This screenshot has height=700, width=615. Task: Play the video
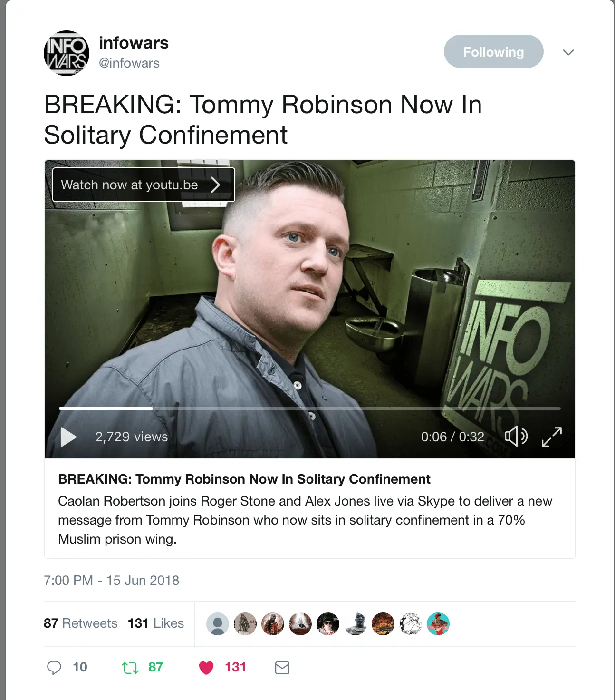pyautogui.click(x=68, y=437)
